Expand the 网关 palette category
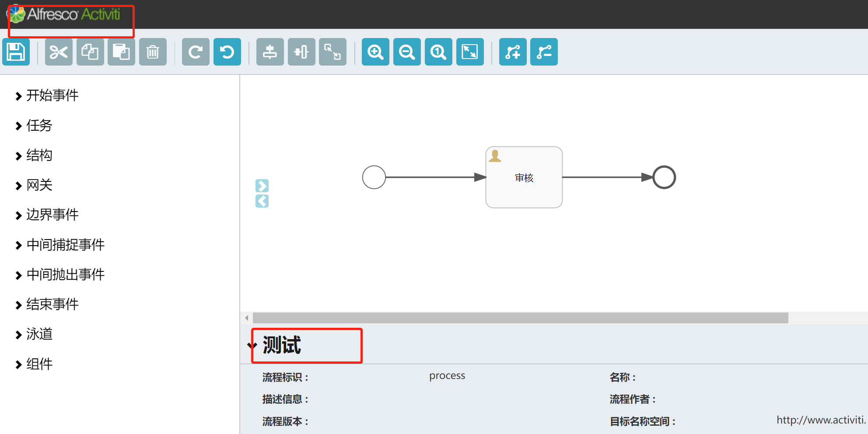868x434 pixels. 39,185
